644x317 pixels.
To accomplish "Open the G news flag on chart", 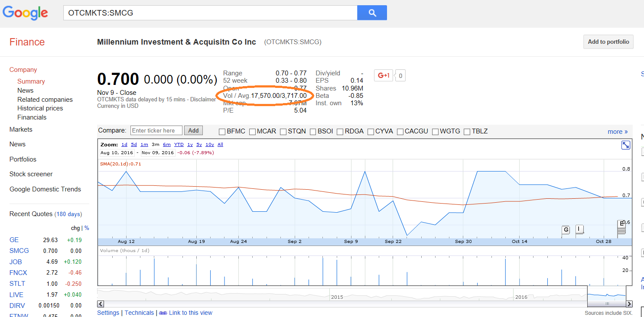I will click(x=566, y=230).
